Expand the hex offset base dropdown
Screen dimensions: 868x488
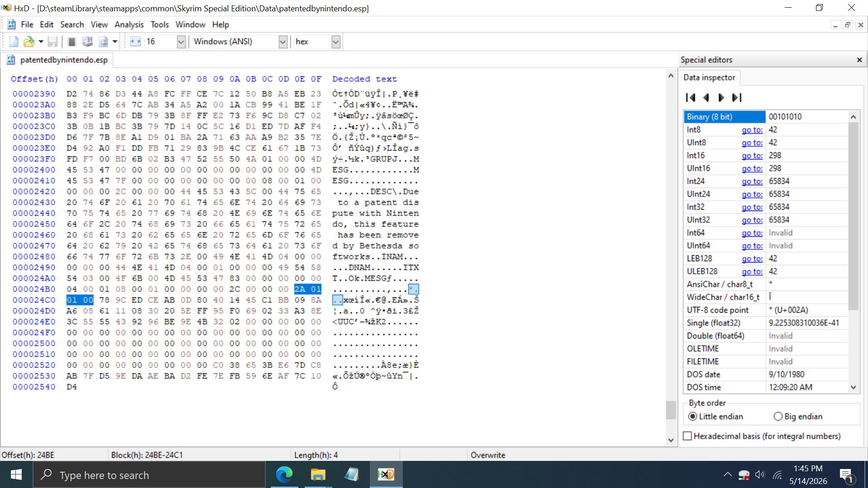pos(335,42)
